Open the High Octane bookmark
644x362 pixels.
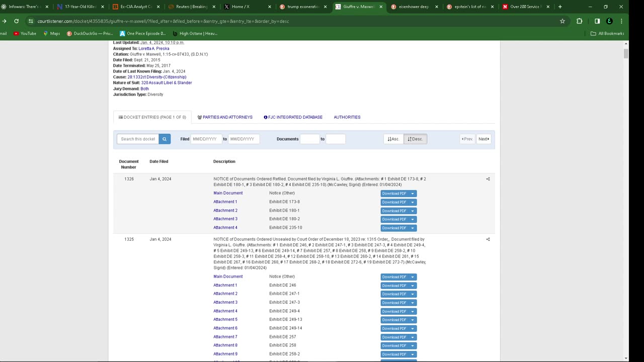(x=195, y=33)
